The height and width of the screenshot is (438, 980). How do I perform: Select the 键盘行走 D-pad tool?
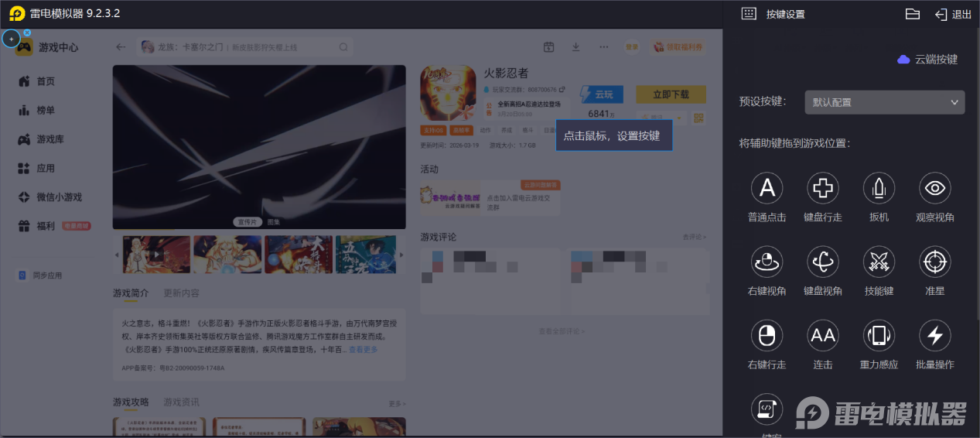pos(822,188)
